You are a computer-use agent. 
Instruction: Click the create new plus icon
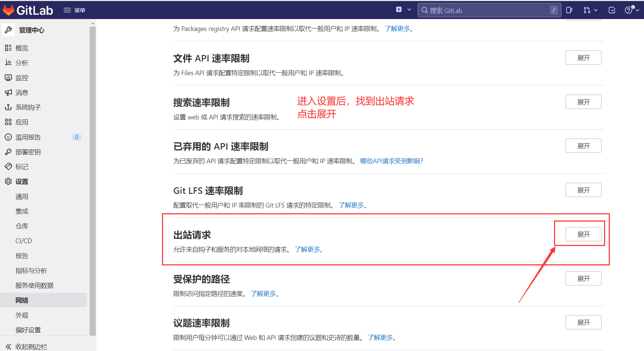click(x=399, y=10)
